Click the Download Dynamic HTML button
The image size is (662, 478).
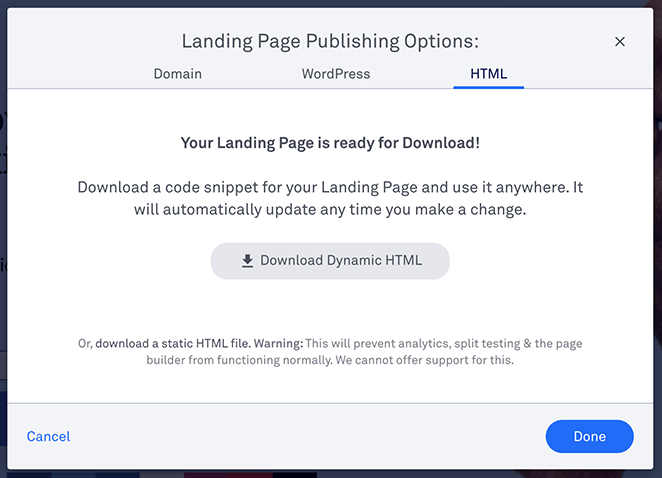(330, 261)
